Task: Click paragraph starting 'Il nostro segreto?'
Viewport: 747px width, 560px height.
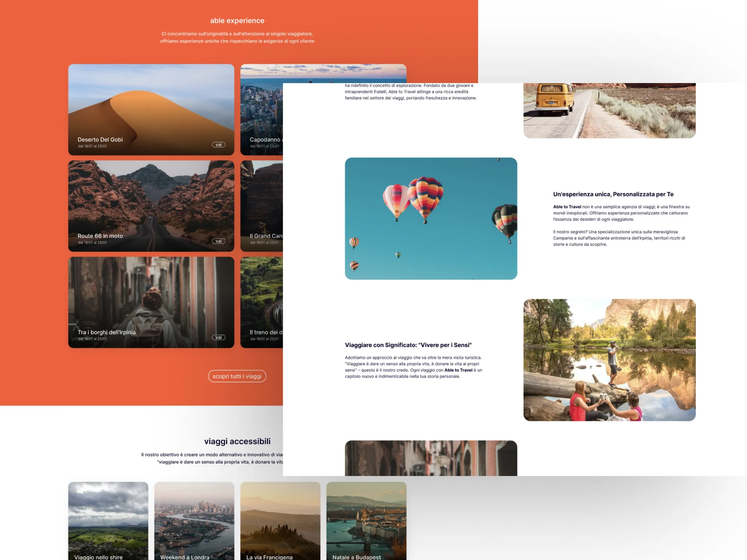Action: tap(619, 238)
